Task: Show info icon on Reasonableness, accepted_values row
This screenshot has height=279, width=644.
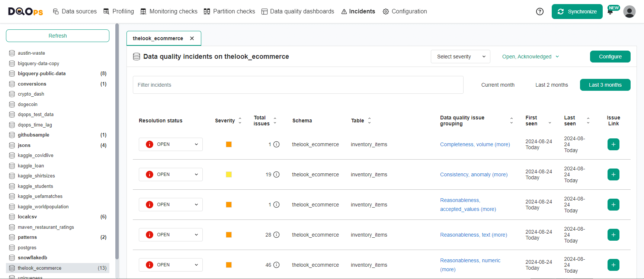Action: [276, 205]
